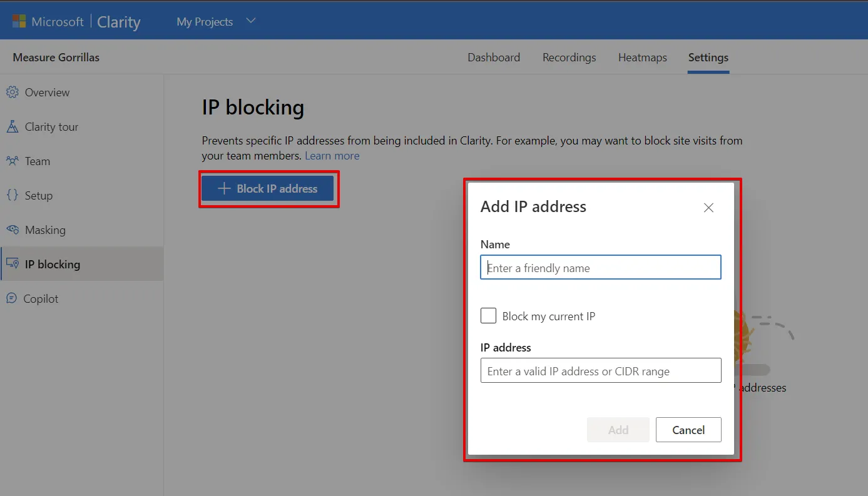Focus the IP address or CIDR range field

(601, 370)
